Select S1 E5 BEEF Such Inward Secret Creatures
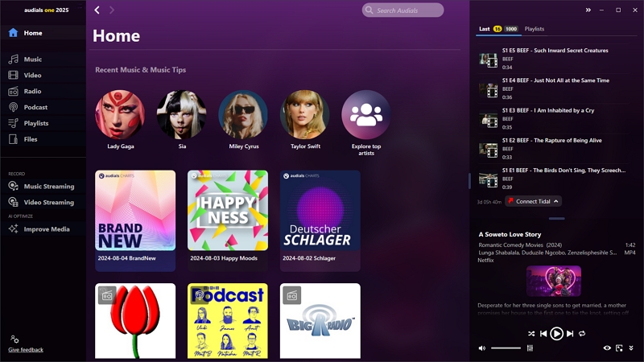The image size is (644, 362). [553, 59]
